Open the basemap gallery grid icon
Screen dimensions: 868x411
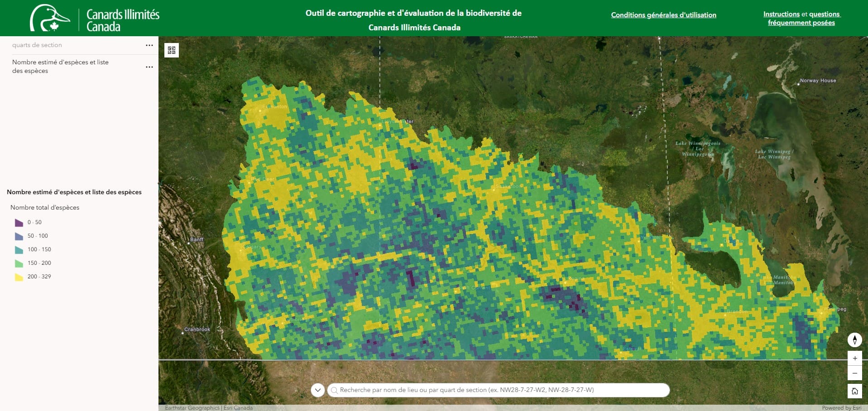click(172, 50)
